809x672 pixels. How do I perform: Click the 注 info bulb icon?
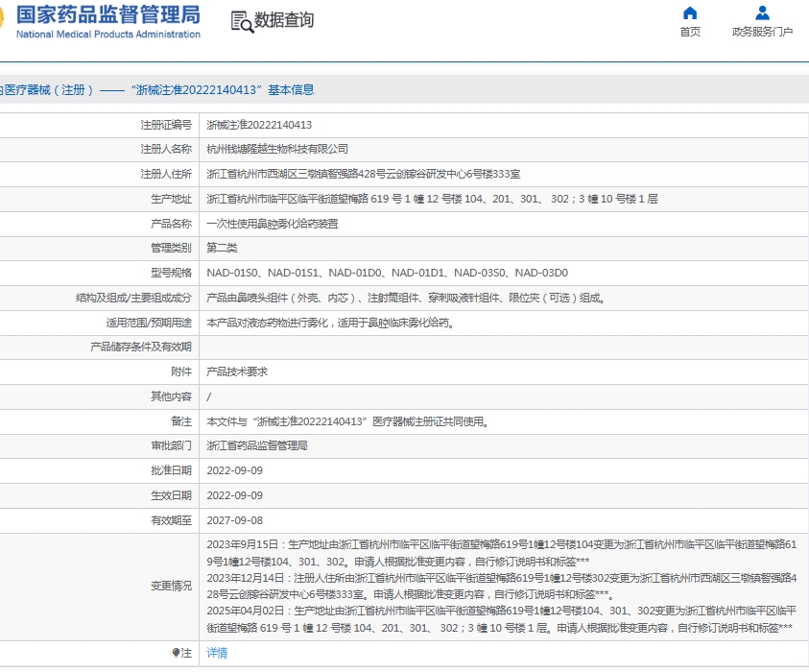[x=176, y=653]
